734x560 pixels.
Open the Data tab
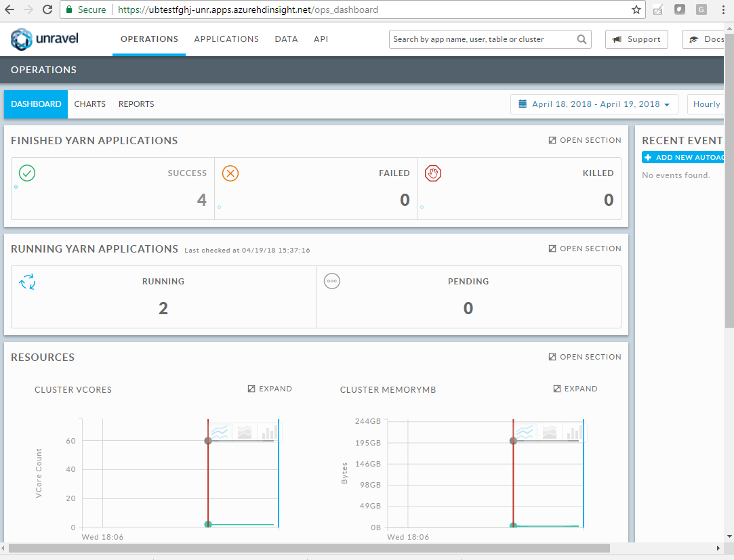click(x=287, y=39)
